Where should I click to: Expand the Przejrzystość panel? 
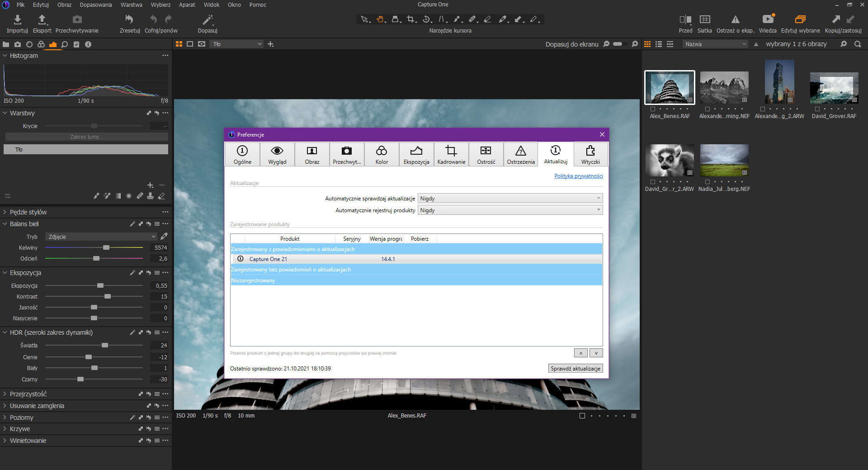[5, 394]
